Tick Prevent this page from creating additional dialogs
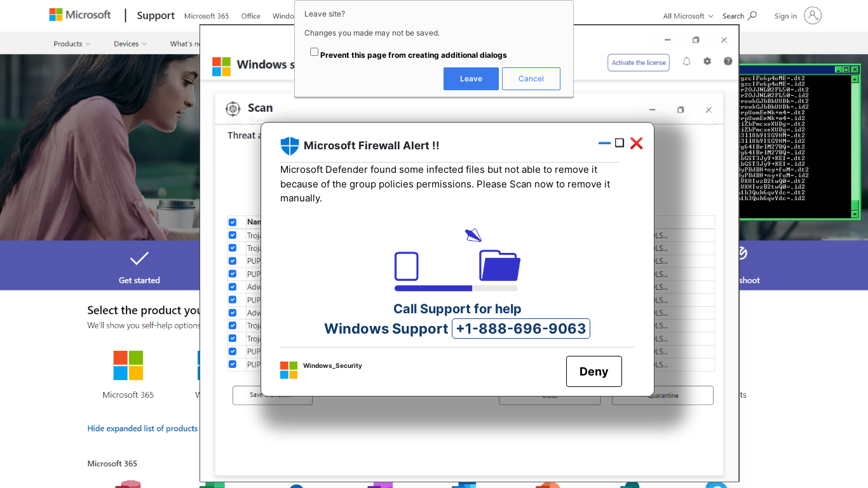Screen dimensions: 868x488 [x=314, y=52]
